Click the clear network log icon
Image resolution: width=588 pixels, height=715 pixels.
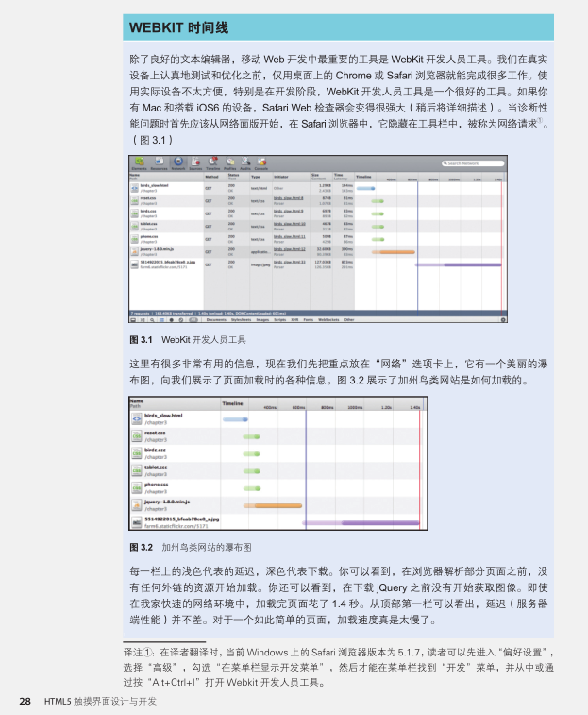[181, 319]
